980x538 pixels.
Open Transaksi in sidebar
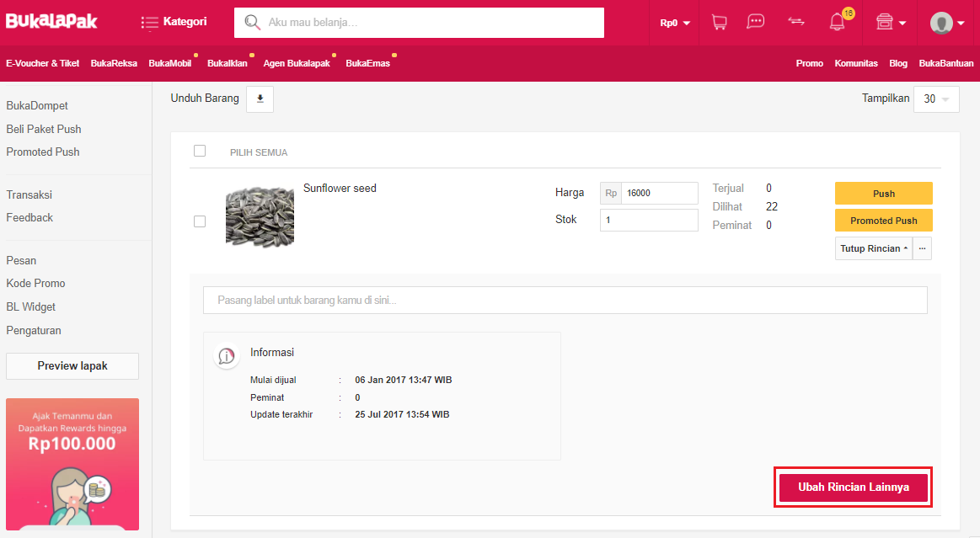pos(29,194)
